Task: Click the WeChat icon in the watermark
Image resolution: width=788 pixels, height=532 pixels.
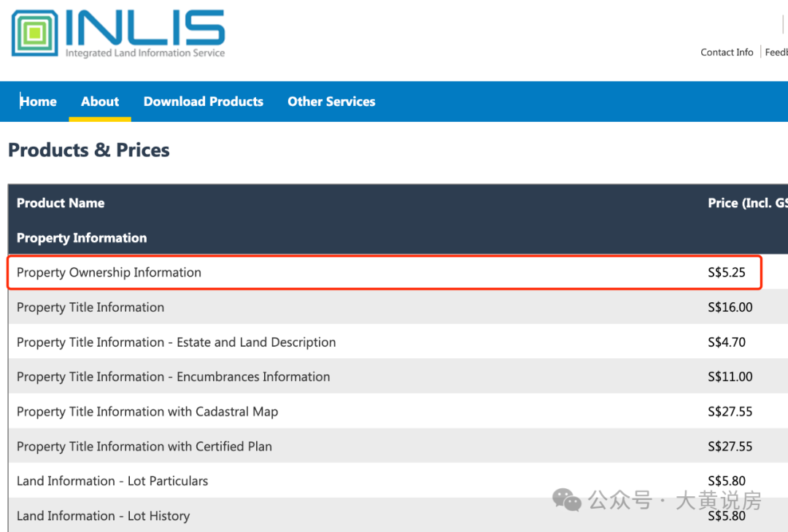Action: tap(566, 500)
